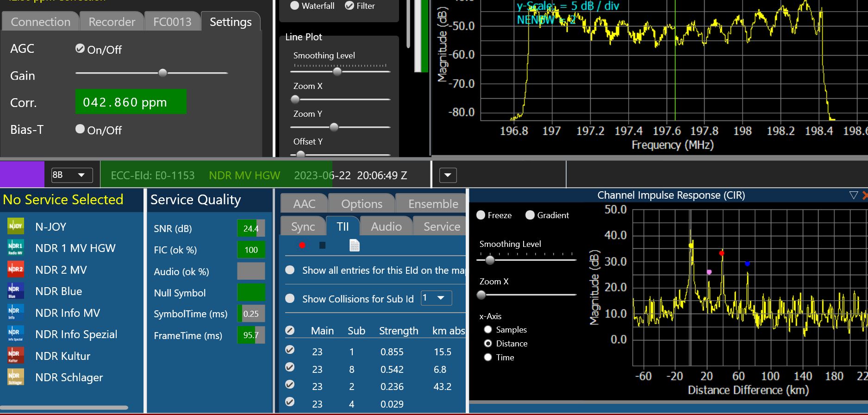Enable the Bias-T On/Off option
Screen dimensions: 868x415
point(80,129)
